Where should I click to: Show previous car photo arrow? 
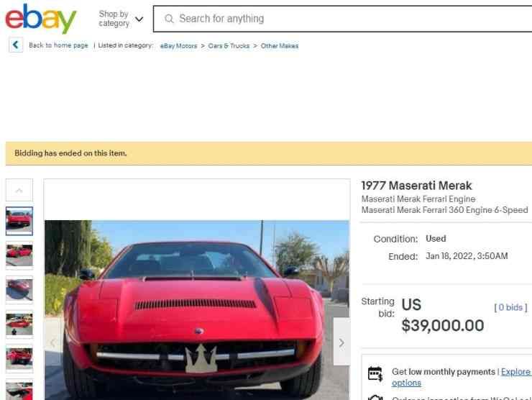[52, 342]
